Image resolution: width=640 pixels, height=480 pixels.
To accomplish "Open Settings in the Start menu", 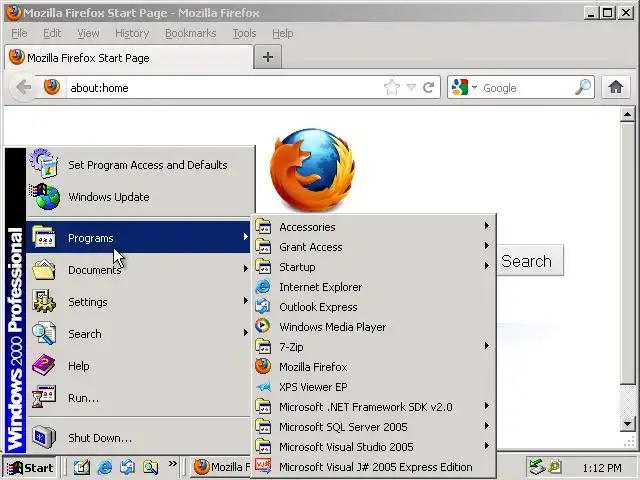I will pos(139,302).
